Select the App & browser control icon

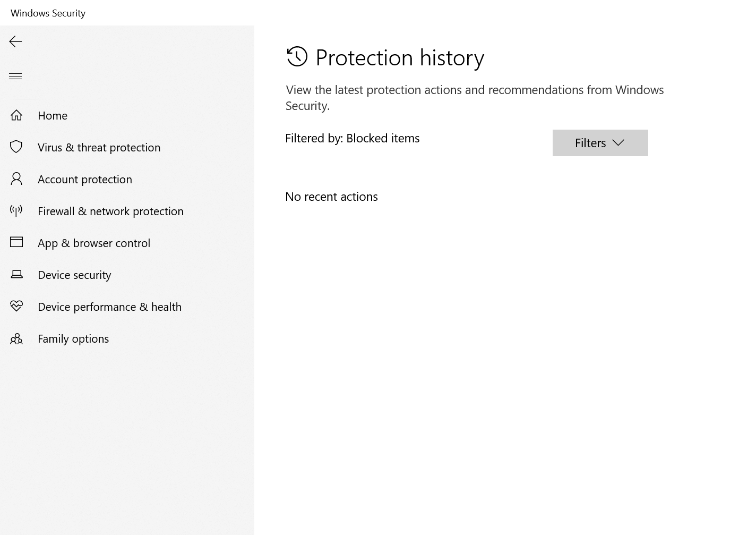(16, 243)
